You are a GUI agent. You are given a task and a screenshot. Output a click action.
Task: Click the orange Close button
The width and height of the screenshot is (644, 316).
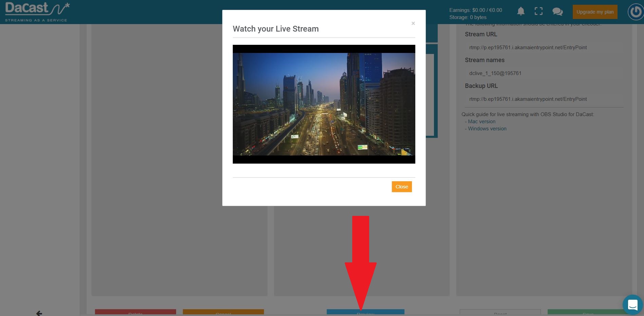pyautogui.click(x=402, y=187)
